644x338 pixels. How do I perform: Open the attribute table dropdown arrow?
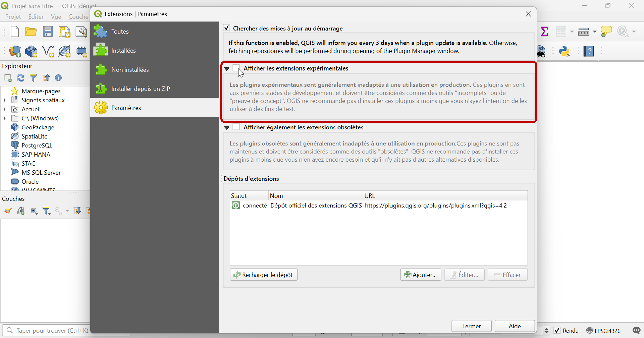click(x=572, y=32)
